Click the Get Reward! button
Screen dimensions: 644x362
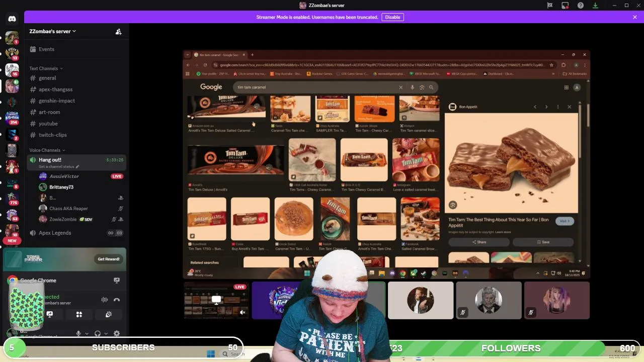[x=109, y=259]
